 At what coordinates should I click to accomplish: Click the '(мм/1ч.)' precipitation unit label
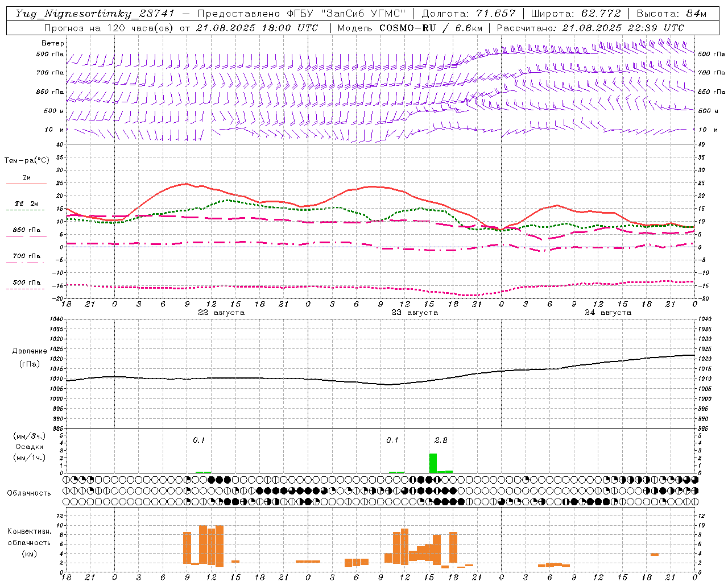click(29, 458)
